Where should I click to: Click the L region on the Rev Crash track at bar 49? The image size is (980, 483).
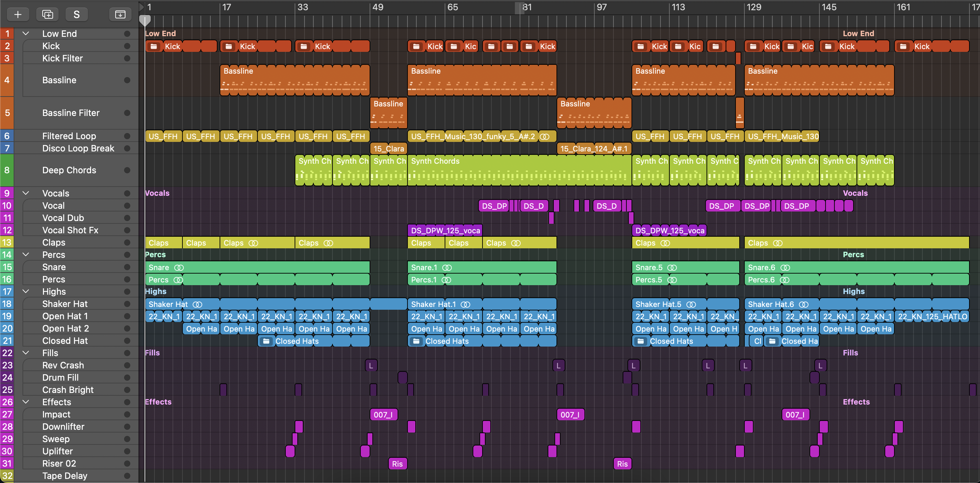[371, 366]
